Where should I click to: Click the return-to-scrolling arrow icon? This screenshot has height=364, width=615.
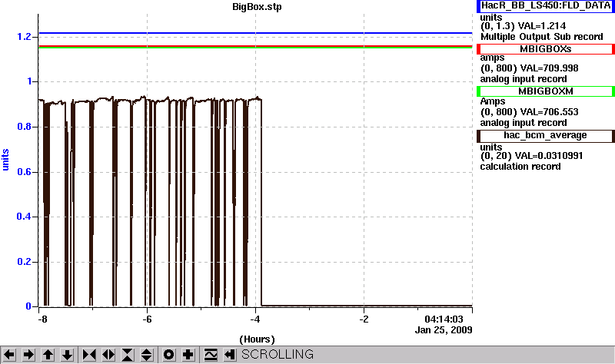pos(230,355)
